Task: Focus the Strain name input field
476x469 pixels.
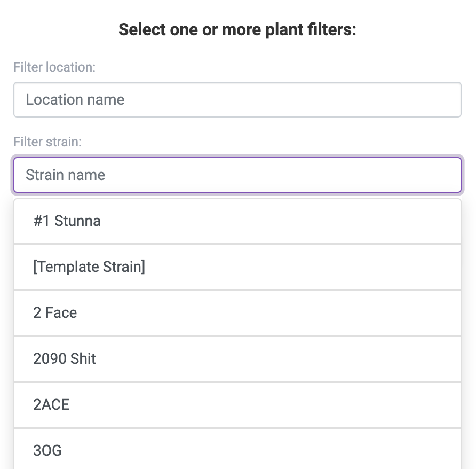Action: [237, 175]
